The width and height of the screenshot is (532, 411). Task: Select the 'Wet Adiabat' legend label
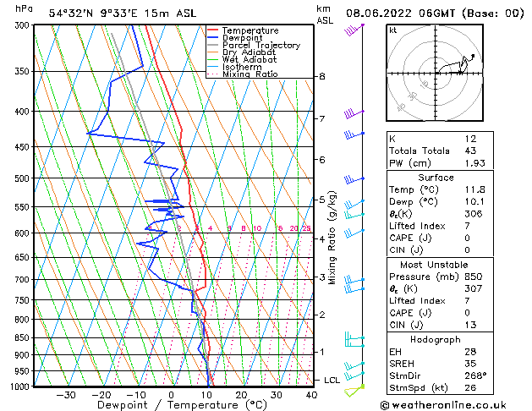250,60
